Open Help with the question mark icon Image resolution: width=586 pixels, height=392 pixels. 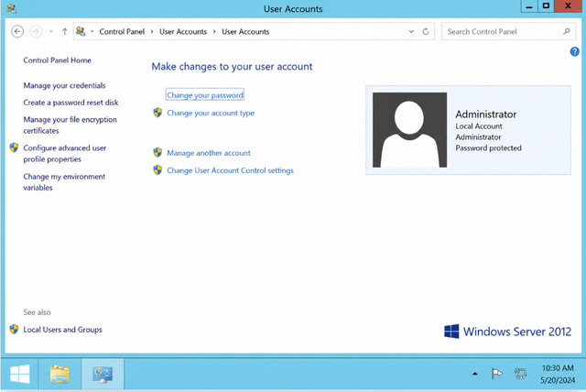point(574,51)
